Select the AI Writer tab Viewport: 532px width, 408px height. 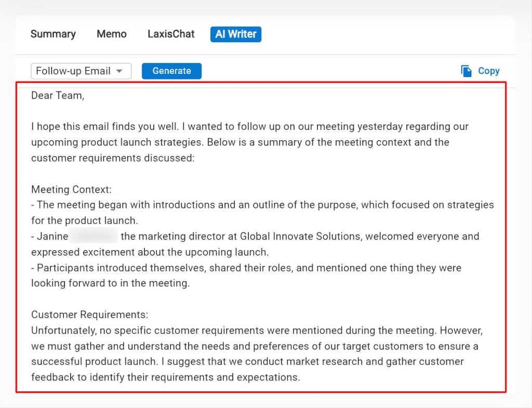pos(235,34)
